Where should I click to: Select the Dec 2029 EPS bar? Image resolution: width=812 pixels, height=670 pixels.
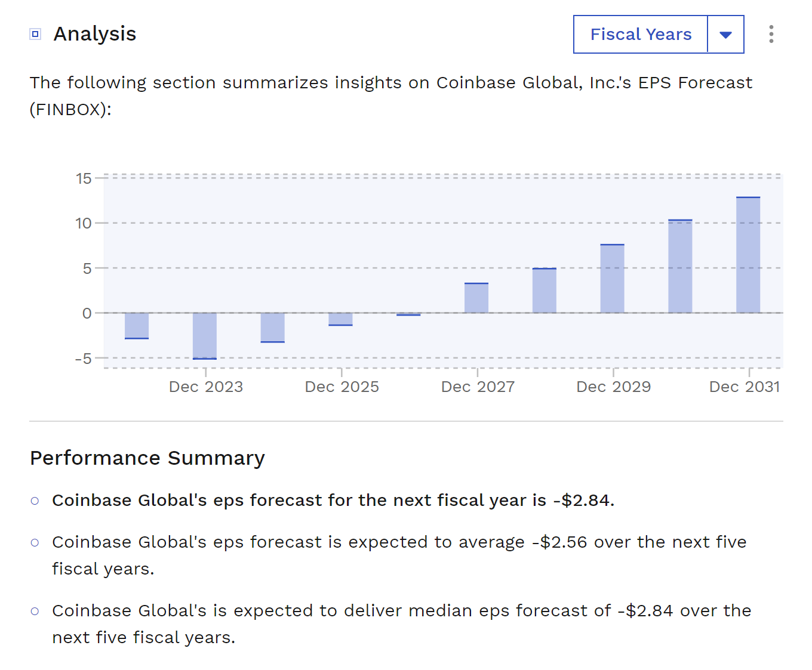tap(612, 279)
